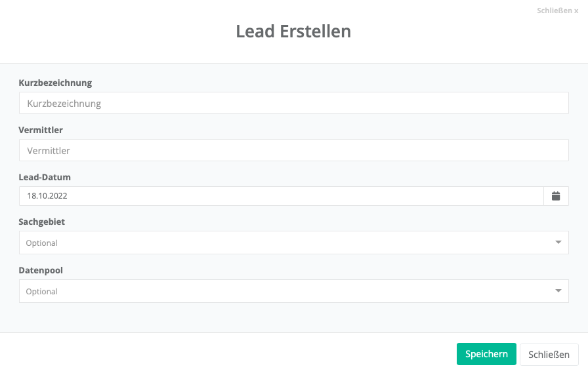588x373 pixels.
Task: Dismiss the dialog via top 'Schließen x' link
Action: tap(557, 11)
